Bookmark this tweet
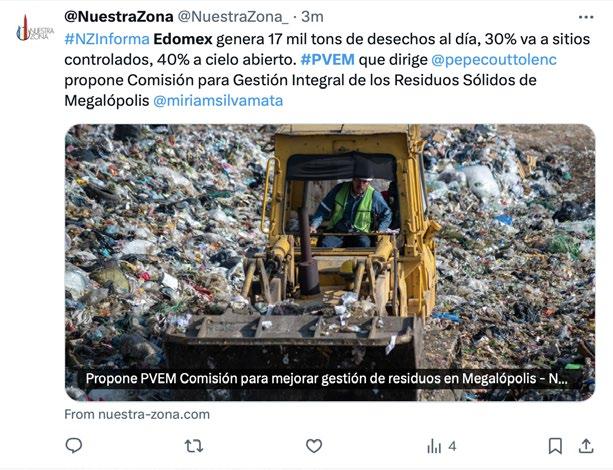The image size is (613, 470). [555, 446]
